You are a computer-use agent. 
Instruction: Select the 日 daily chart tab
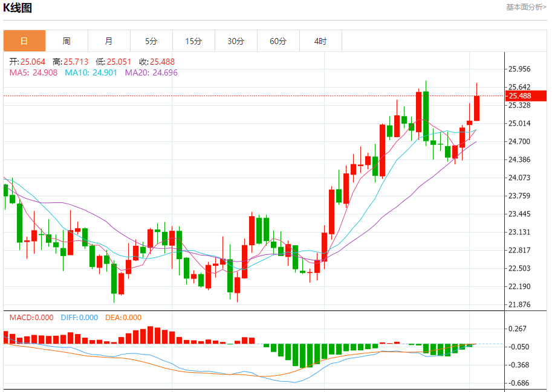point(24,41)
